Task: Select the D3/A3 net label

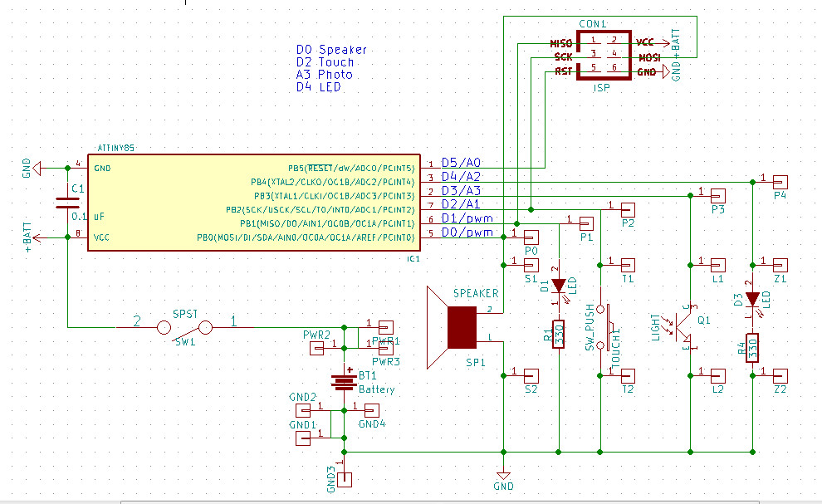Action: click(x=462, y=190)
